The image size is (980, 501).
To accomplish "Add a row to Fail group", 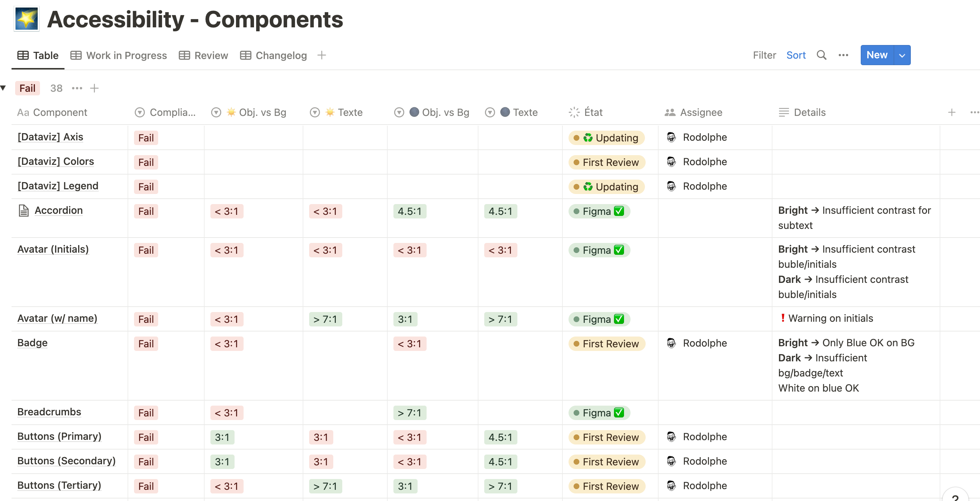I will coord(94,88).
